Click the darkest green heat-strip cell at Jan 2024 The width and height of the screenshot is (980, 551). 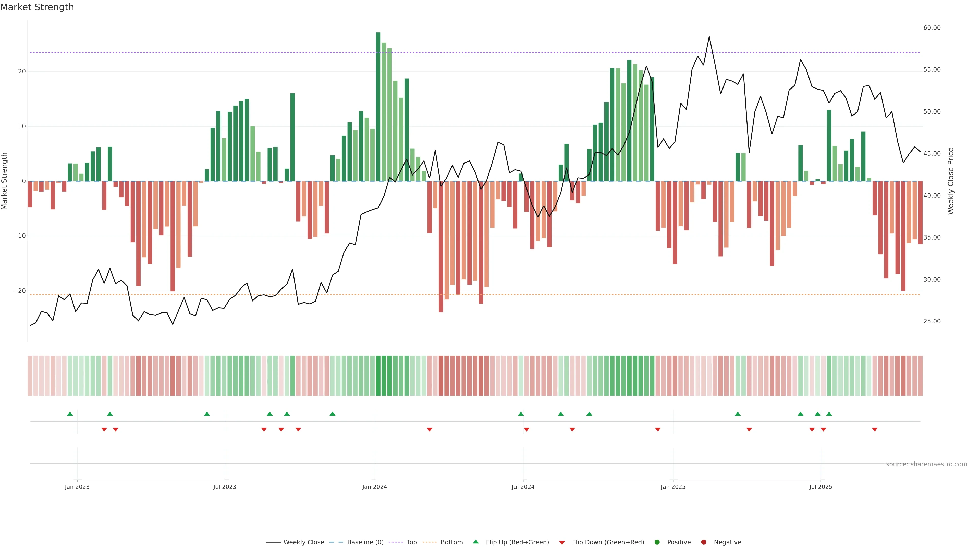[378, 375]
